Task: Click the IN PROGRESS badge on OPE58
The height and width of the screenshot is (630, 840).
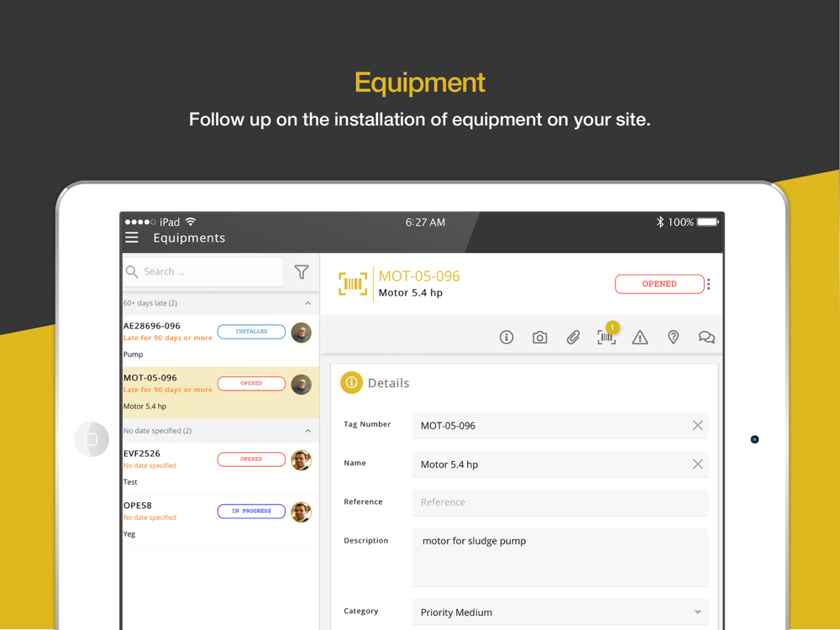Action: click(251, 511)
